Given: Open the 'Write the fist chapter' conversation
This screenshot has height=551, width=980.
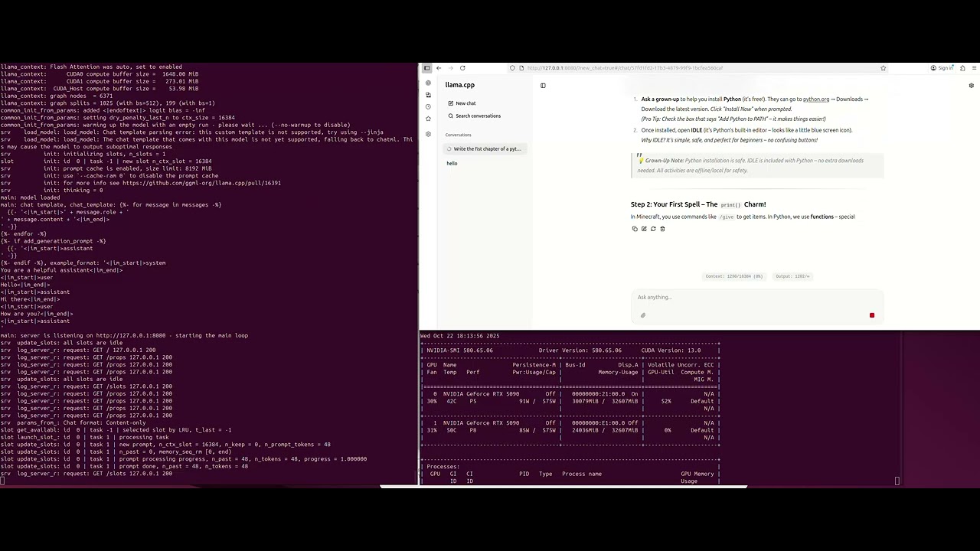Looking at the screenshot, I should click(486, 149).
